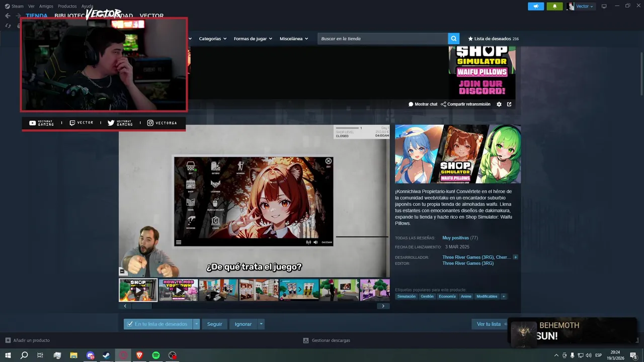Click Compartir retransmisión

[465, 104]
